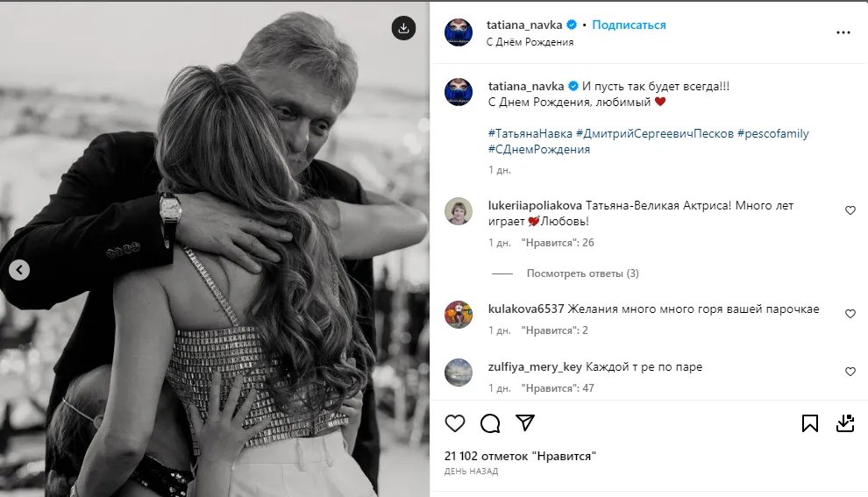
Task: Save the post with the bookmark icon
Action: [x=810, y=423]
